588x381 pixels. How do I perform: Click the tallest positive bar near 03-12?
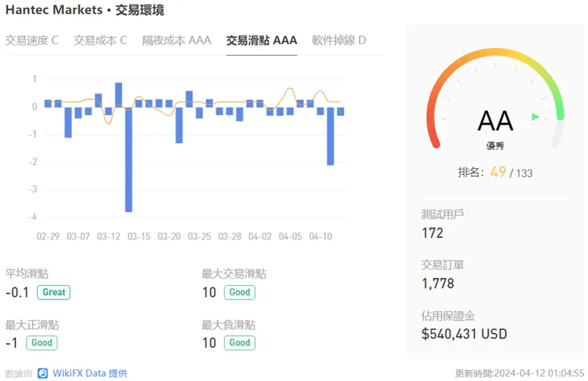(118, 95)
